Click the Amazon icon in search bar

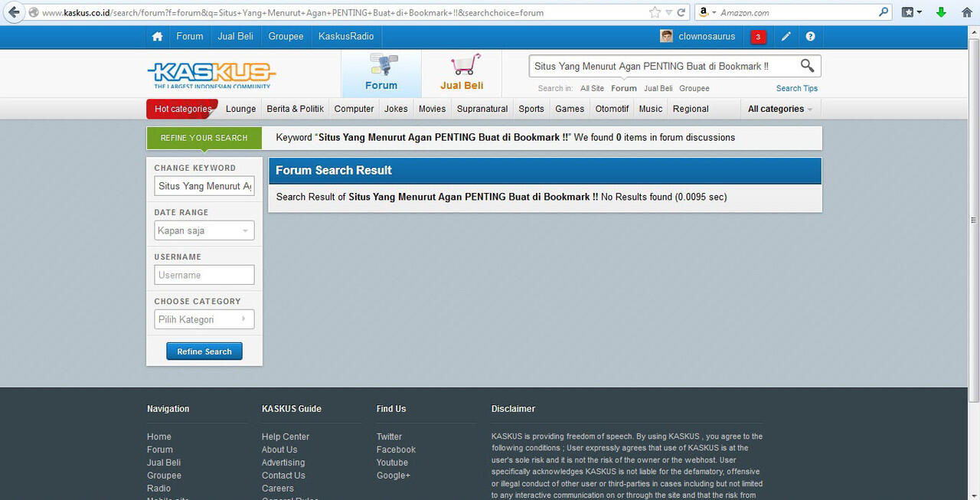[x=704, y=12]
